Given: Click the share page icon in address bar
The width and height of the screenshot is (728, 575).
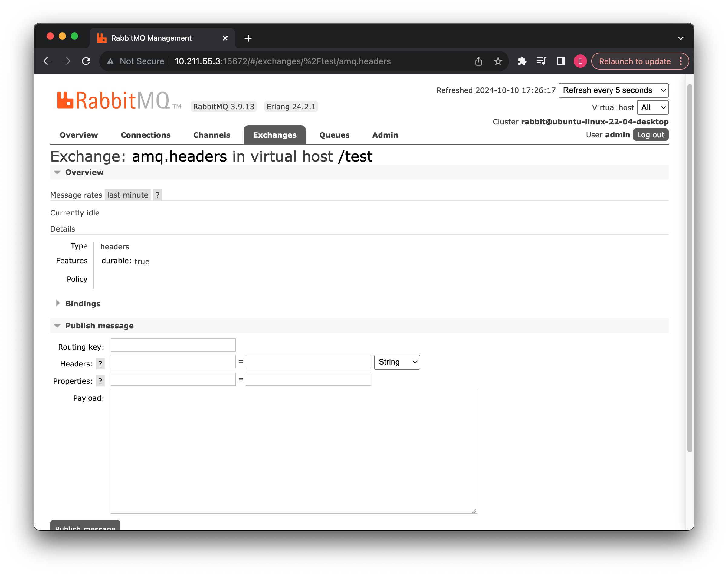Looking at the screenshot, I should pyautogui.click(x=478, y=61).
